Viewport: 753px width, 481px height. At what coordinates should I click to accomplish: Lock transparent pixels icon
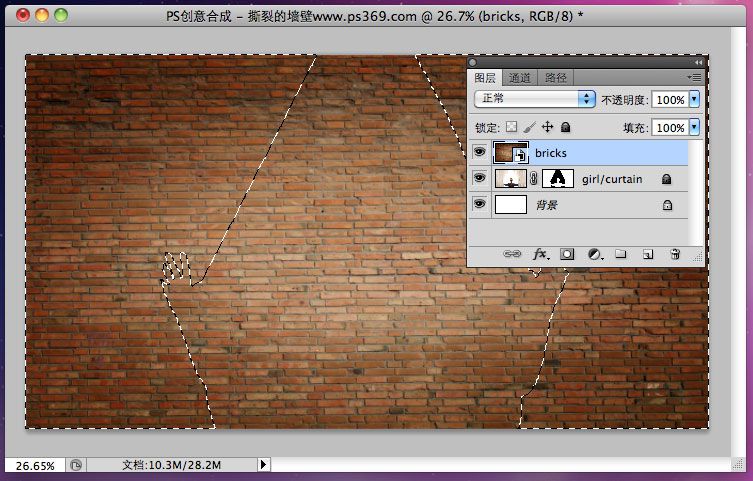pyautogui.click(x=511, y=127)
